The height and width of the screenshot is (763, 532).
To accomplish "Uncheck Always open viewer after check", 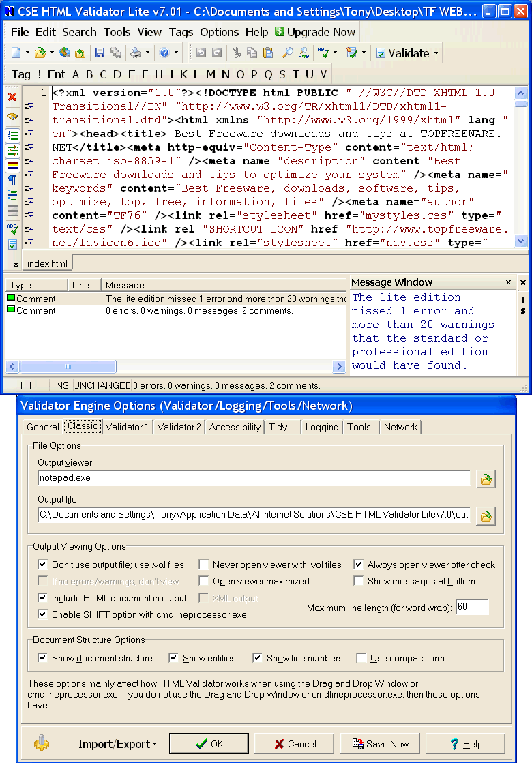I will [359, 565].
